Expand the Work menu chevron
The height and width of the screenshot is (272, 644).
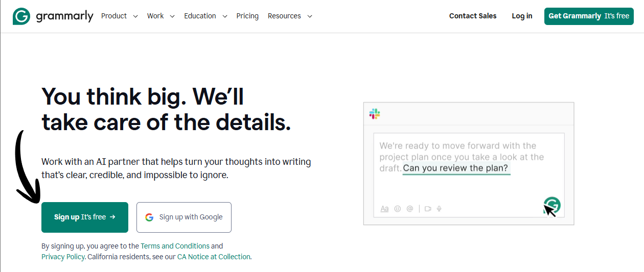pos(172,16)
